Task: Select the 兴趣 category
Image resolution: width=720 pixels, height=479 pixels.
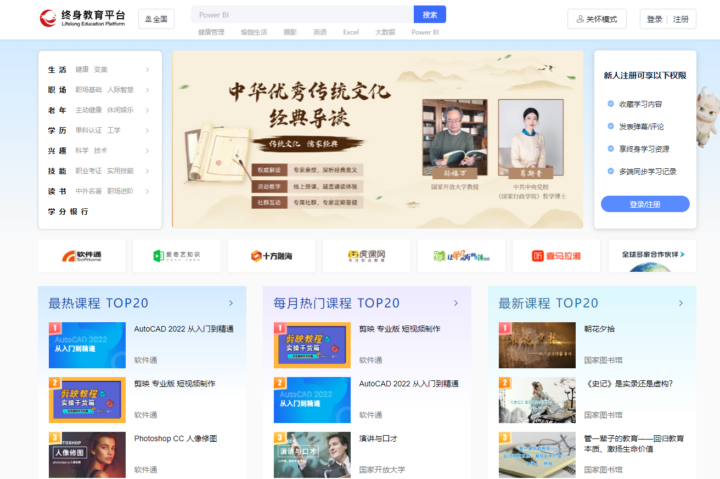Action: [57, 151]
